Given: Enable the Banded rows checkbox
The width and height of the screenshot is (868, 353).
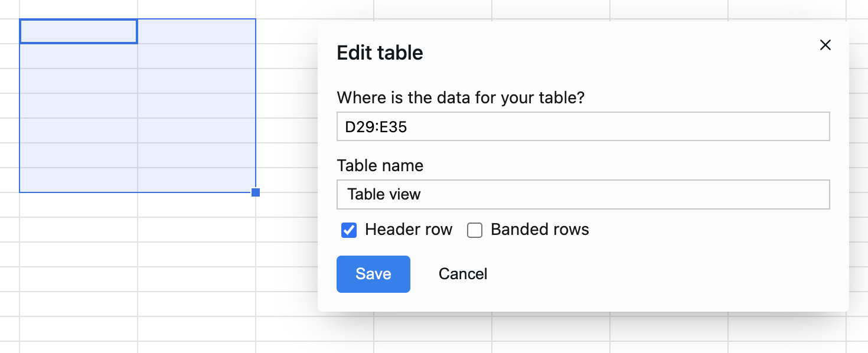Looking at the screenshot, I should (x=475, y=230).
